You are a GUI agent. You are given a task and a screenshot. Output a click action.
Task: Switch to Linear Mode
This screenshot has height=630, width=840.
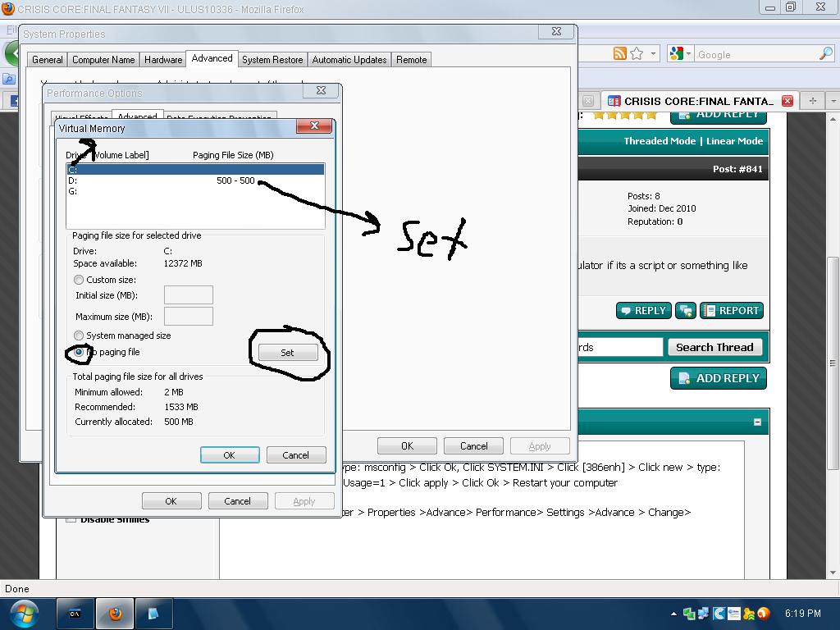coord(734,141)
